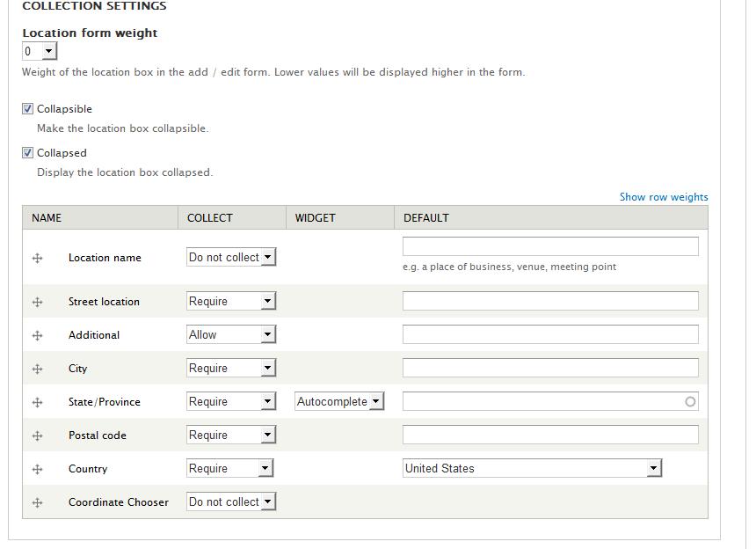Click the City row drag handle
Viewport: 756px width, 549px height.
[38, 369]
